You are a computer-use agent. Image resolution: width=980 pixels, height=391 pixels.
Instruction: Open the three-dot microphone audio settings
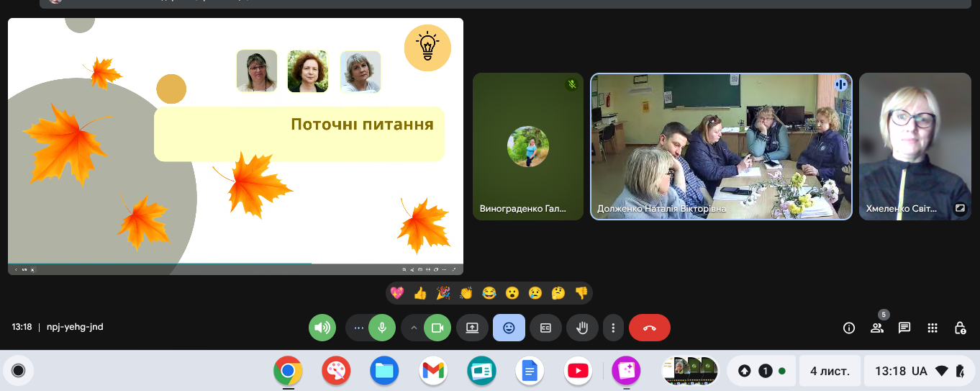click(x=358, y=328)
